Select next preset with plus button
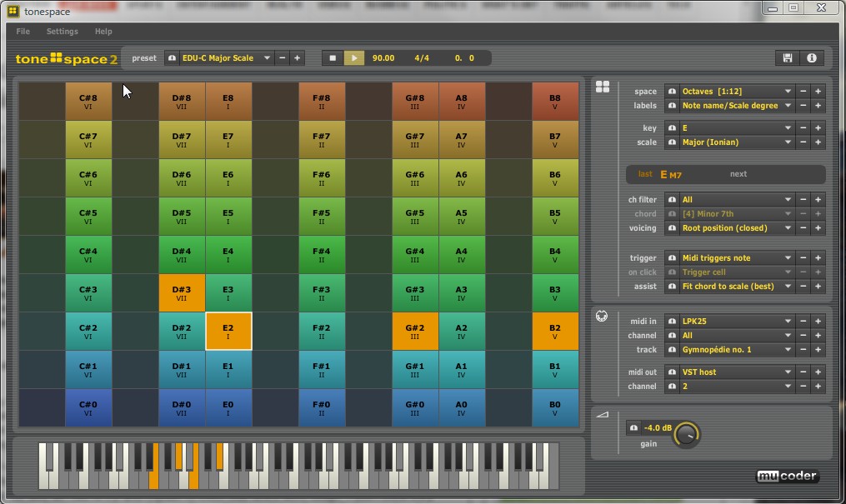The image size is (846, 504). 297,57
